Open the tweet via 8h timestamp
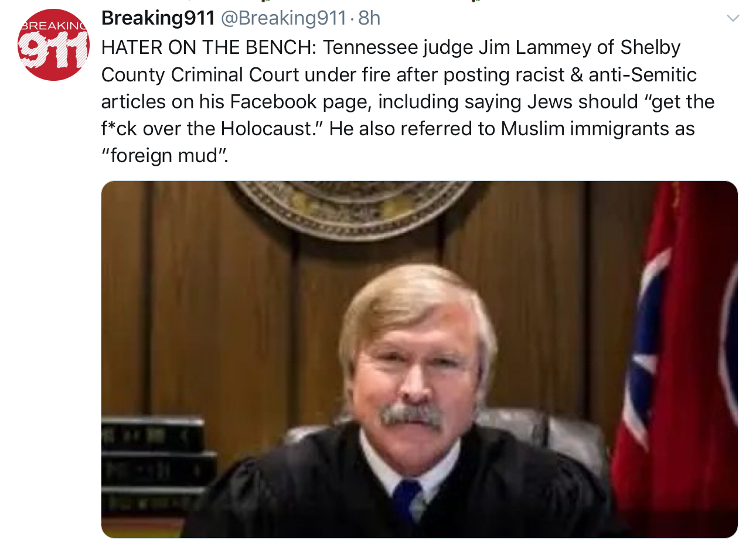 tap(369, 18)
